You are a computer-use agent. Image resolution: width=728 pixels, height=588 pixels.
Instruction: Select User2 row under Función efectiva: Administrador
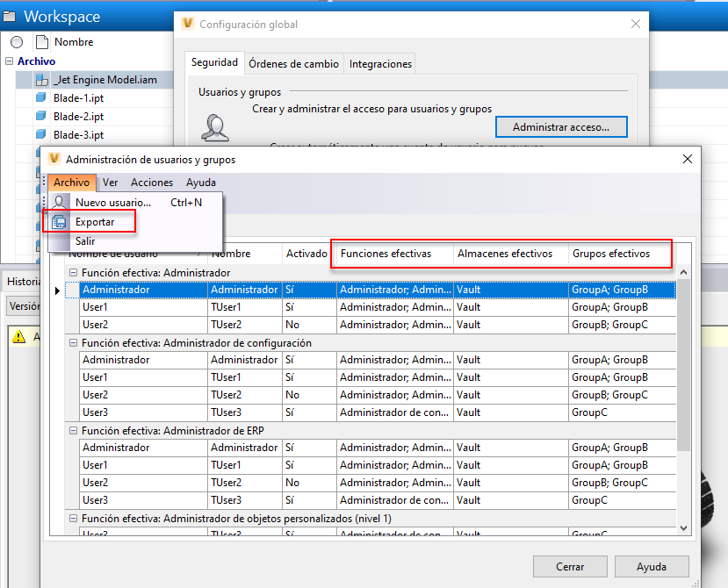tap(377, 325)
